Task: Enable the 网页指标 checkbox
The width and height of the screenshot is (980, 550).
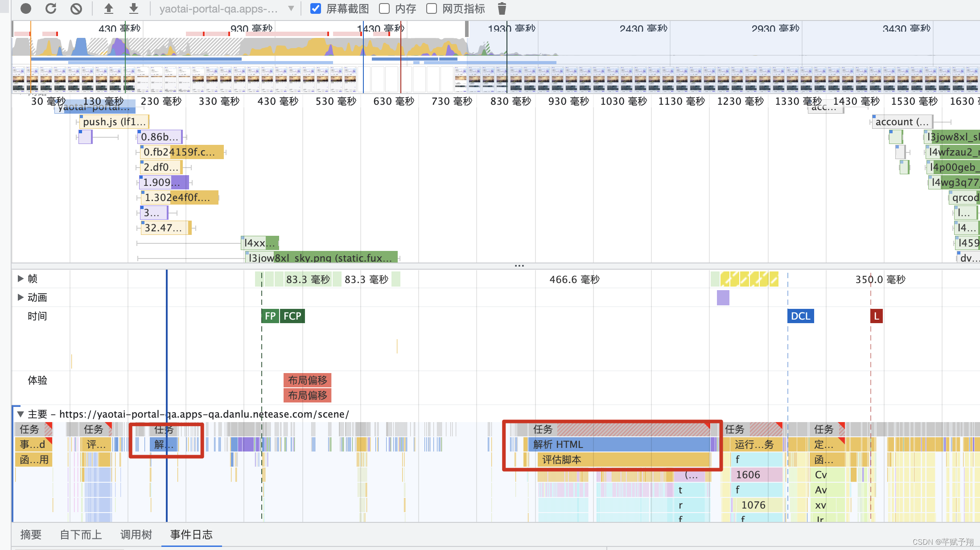Action: (432, 8)
